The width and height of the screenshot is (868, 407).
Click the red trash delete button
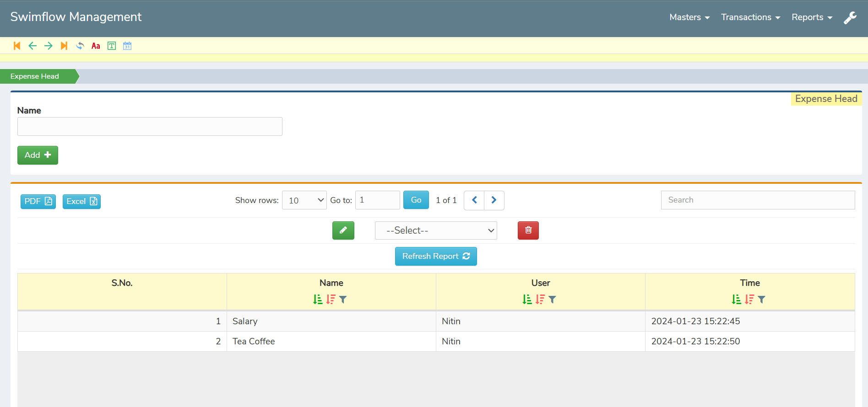point(528,230)
